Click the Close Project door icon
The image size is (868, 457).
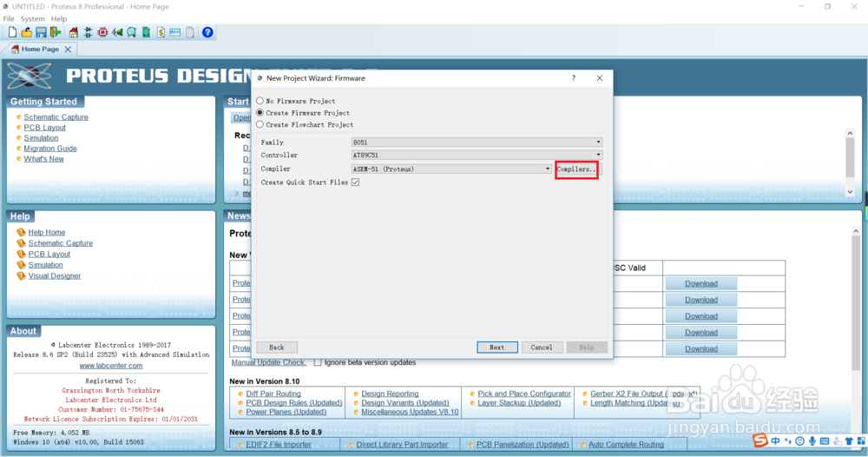pos(56,33)
